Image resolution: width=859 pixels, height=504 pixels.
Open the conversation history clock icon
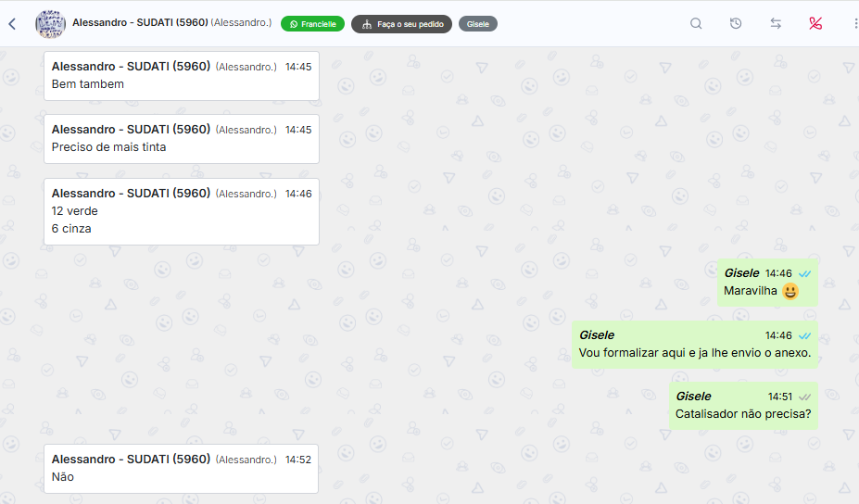click(736, 23)
